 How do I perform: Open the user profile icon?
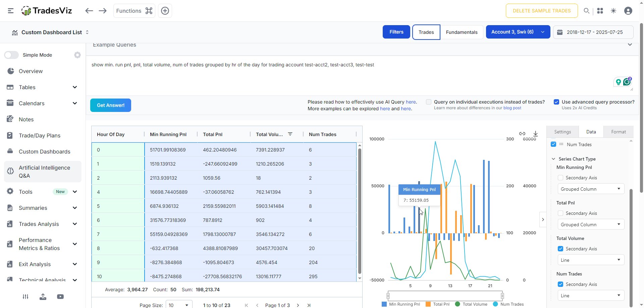pos(628,11)
